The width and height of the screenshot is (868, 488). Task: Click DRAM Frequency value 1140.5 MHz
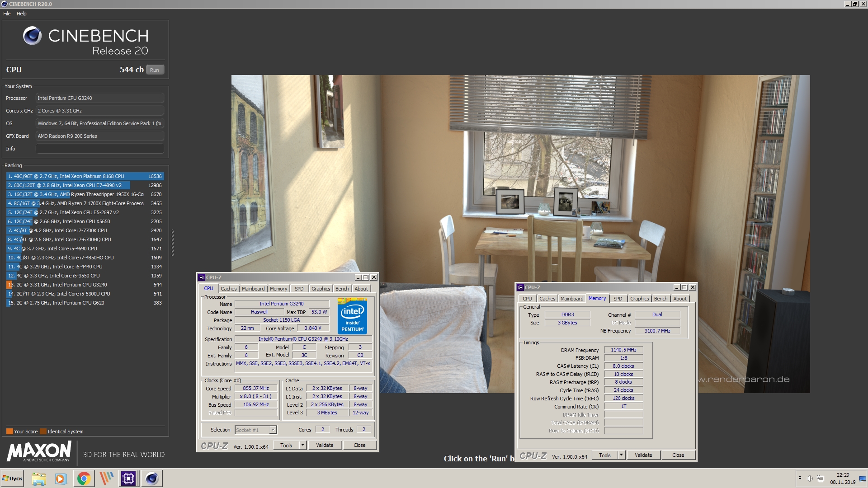click(623, 350)
